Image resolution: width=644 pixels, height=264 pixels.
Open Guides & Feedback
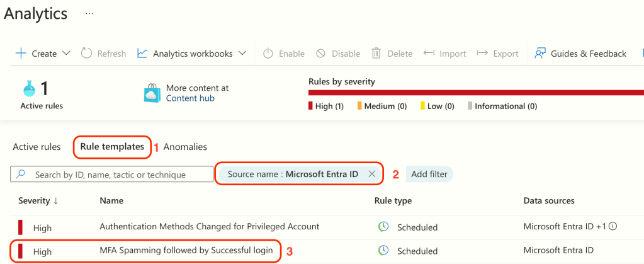(x=580, y=54)
